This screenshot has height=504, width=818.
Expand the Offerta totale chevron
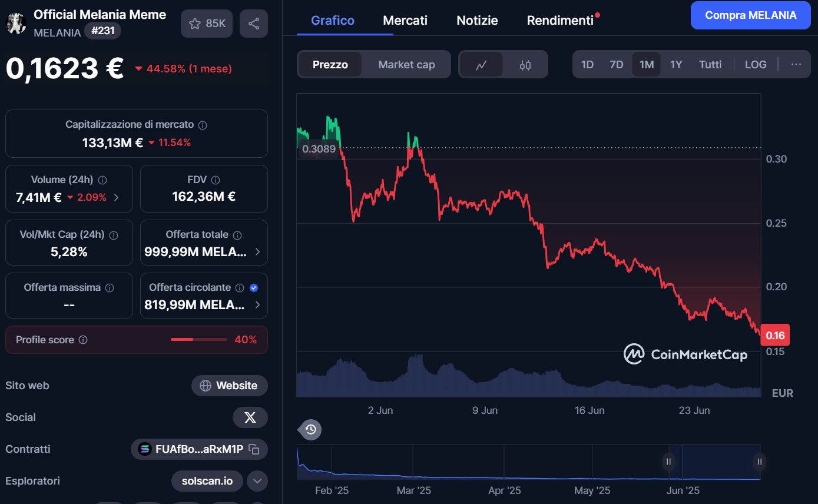pos(257,252)
